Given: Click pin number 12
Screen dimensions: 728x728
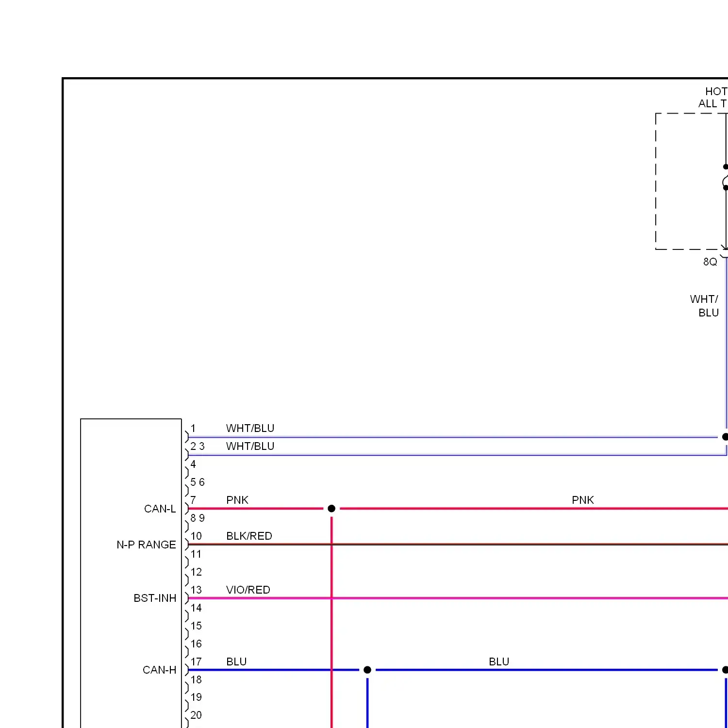Looking at the screenshot, I should click(196, 572).
